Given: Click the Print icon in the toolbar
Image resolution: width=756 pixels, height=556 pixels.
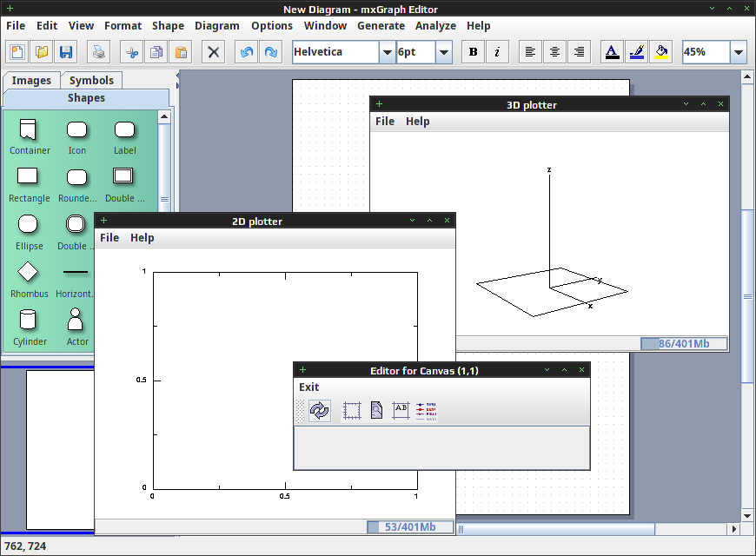Looking at the screenshot, I should [99, 52].
